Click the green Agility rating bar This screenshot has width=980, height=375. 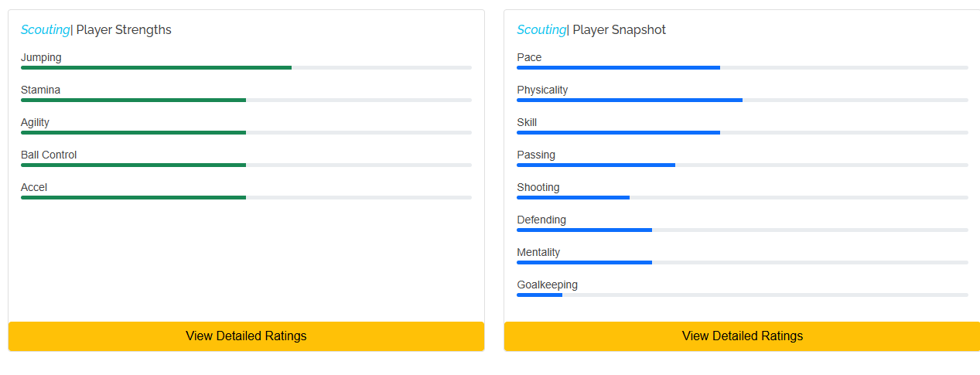(133, 133)
